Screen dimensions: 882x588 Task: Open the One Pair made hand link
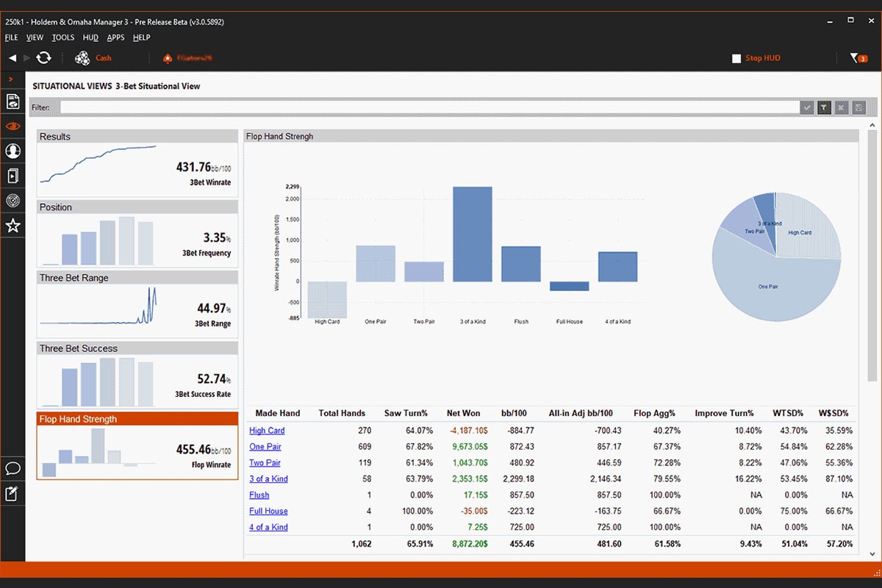(265, 447)
